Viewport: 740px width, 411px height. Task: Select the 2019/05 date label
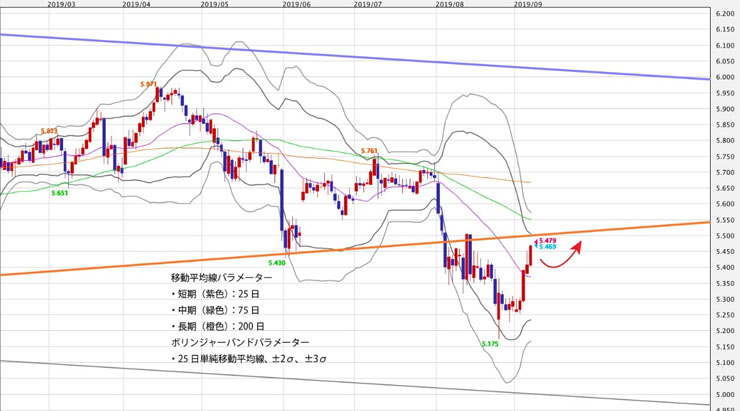pos(215,4)
